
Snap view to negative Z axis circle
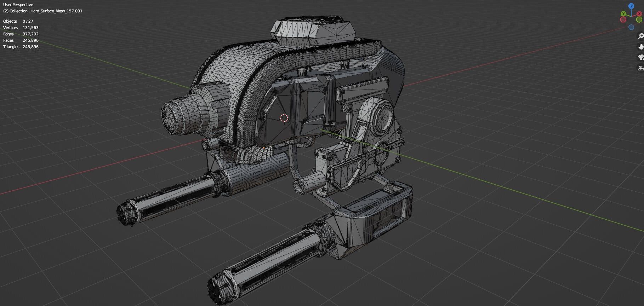(x=631, y=27)
